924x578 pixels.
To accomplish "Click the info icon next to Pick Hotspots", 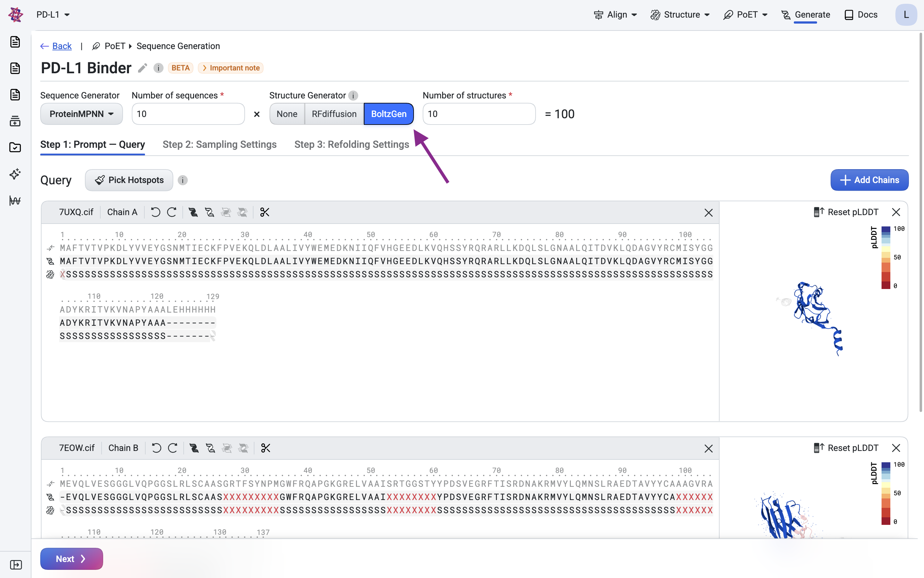I will (x=183, y=180).
